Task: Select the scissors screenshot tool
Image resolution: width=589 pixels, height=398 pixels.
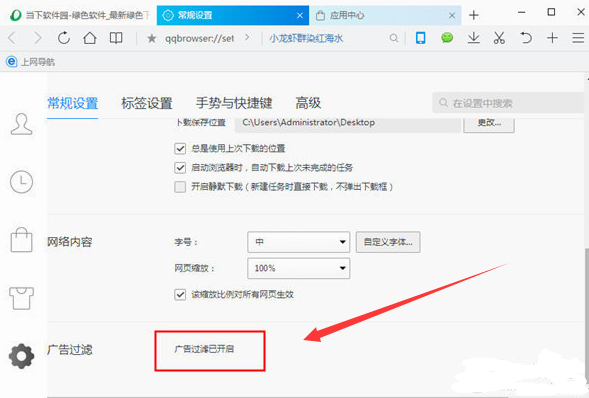Action: click(x=499, y=38)
